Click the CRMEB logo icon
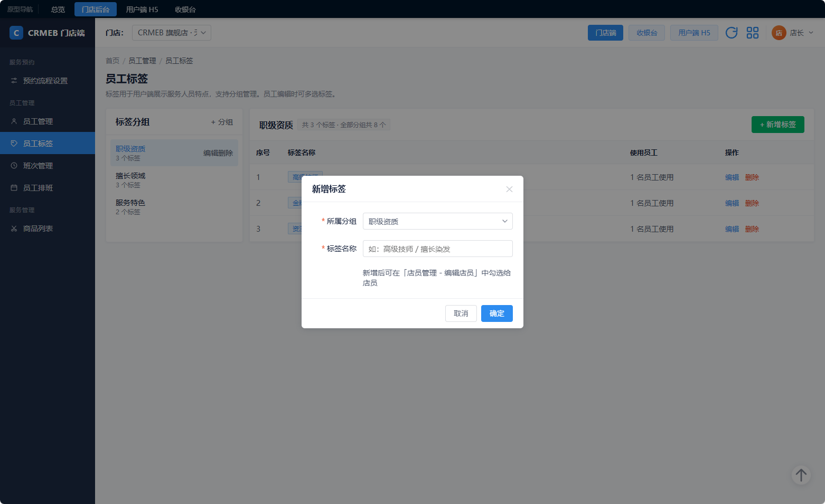The height and width of the screenshot is (504, 825). [x=16, y=33]
